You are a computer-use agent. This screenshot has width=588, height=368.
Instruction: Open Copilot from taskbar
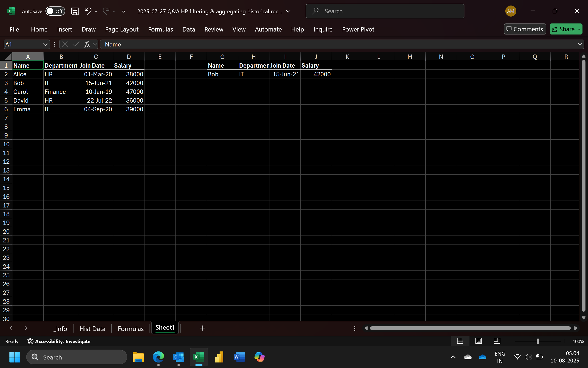259,357
